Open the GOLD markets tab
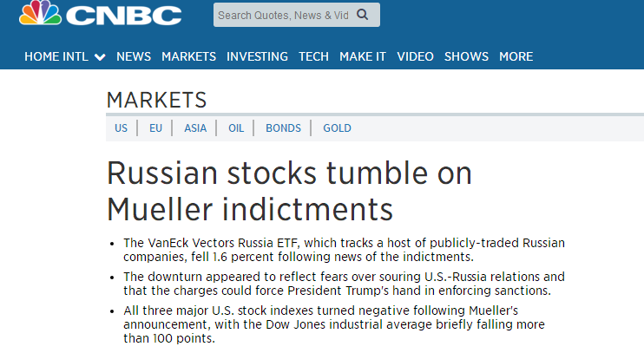Image resolution: width=644 pixels, height=353 pixels. [x=337, y=128]
